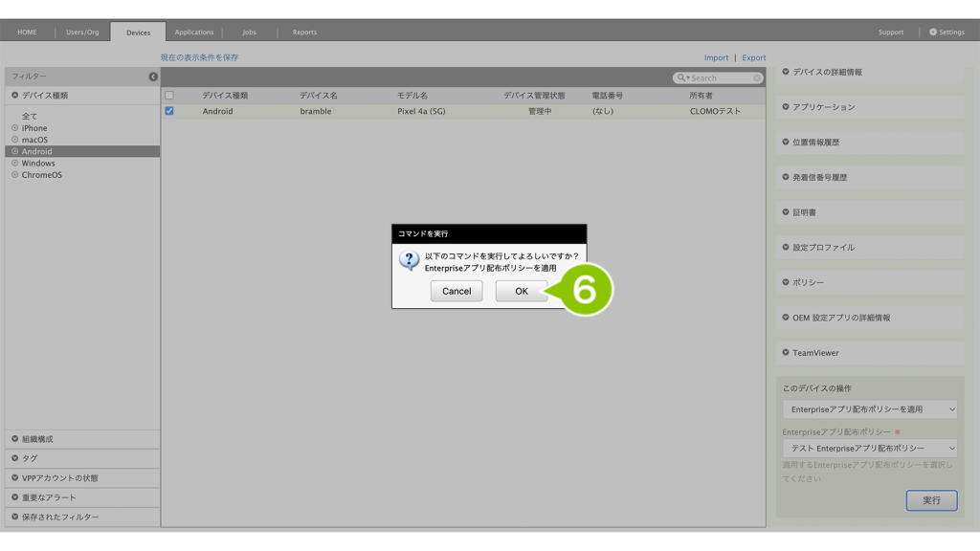This screenshot has height=551, width=980.
Task: Sort by デバイス管理状態 column header
Action: click(534, 96)
